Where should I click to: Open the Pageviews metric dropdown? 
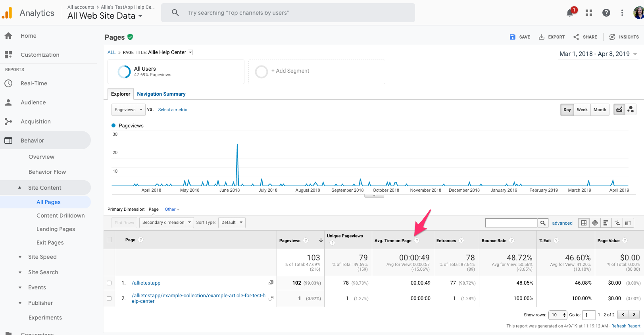click(129, 110)
